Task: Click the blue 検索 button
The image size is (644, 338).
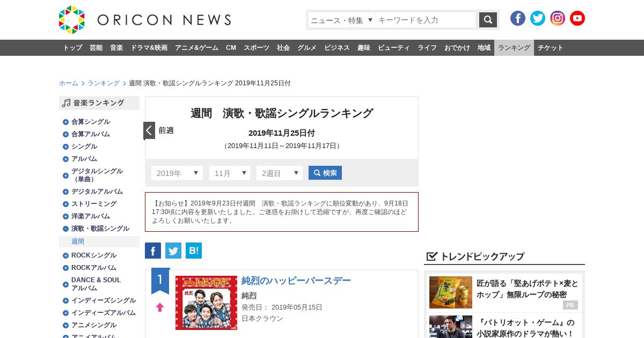Action: click(325, 173)
